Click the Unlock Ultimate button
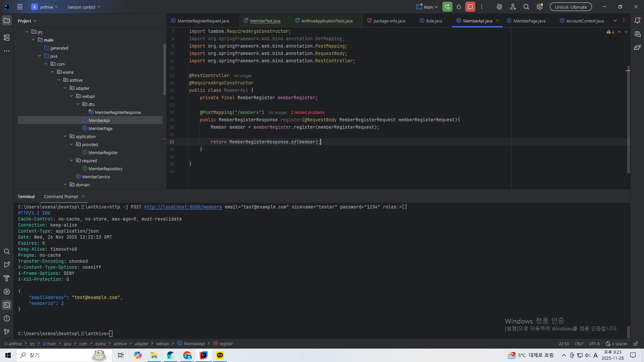This screenshot has width=644, height=362. 571,7
